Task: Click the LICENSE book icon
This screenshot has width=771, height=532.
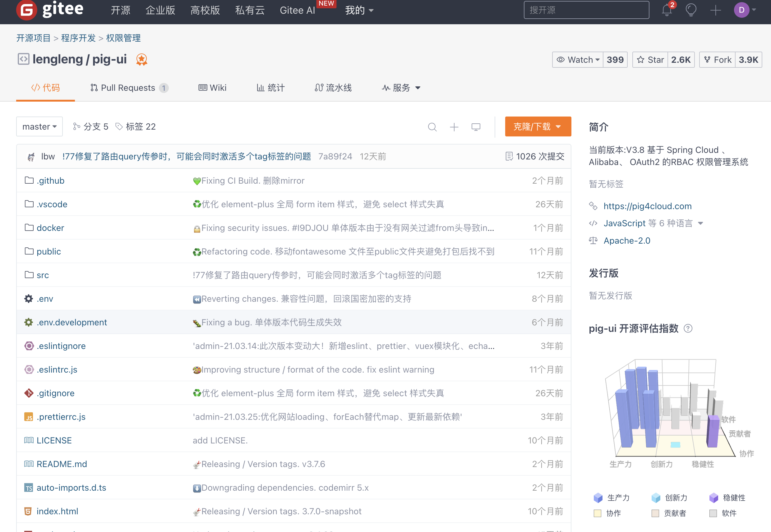Action: (x=29, y=440)
